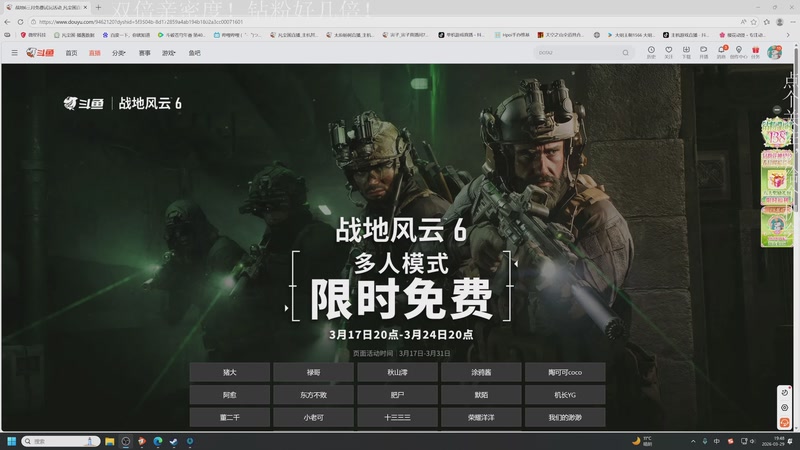800x450 pixels.
Task: Expand the 分类 category dropdown
Action: point(118,53)
